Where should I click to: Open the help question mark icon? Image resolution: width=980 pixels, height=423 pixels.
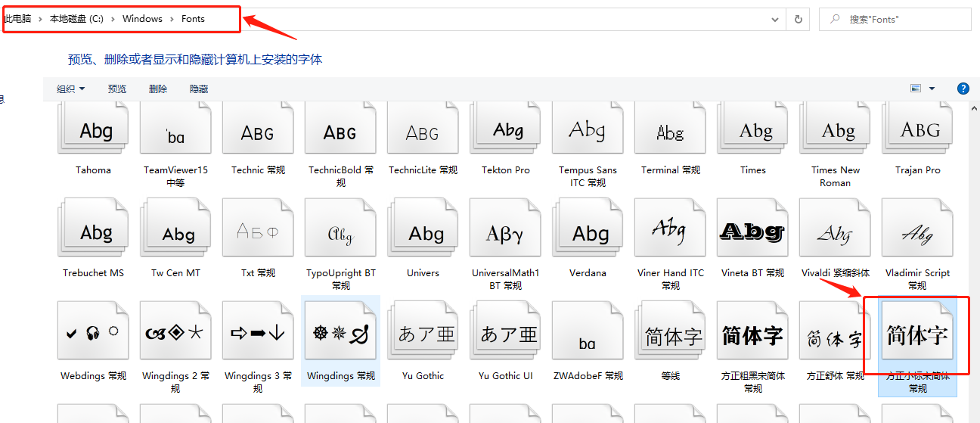(963, 89)
